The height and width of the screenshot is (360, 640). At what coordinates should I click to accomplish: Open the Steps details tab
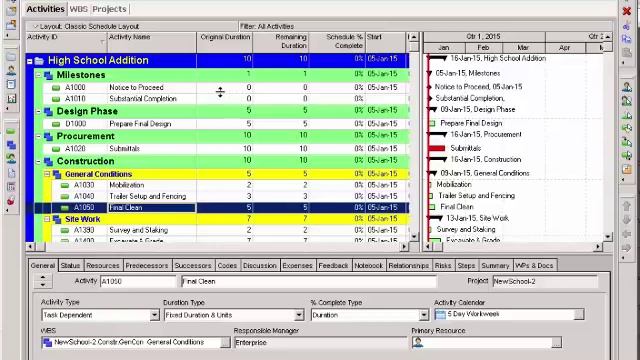466,266
